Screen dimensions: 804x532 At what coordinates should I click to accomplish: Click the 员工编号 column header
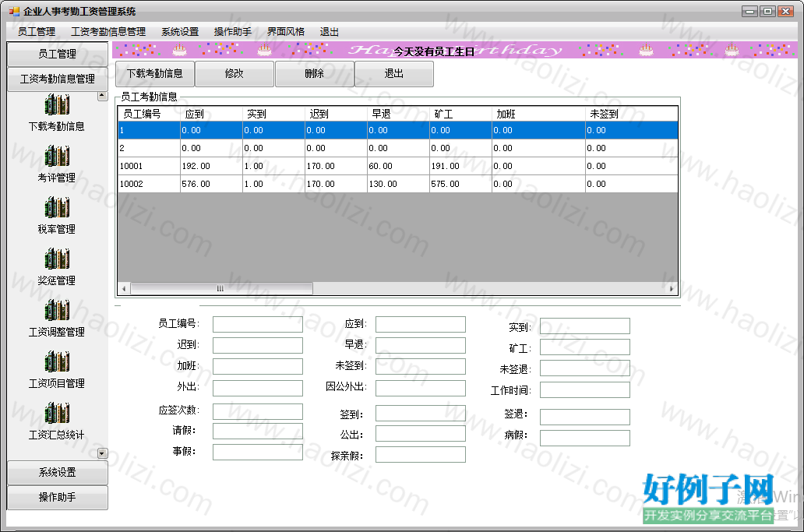coord(149,114)
